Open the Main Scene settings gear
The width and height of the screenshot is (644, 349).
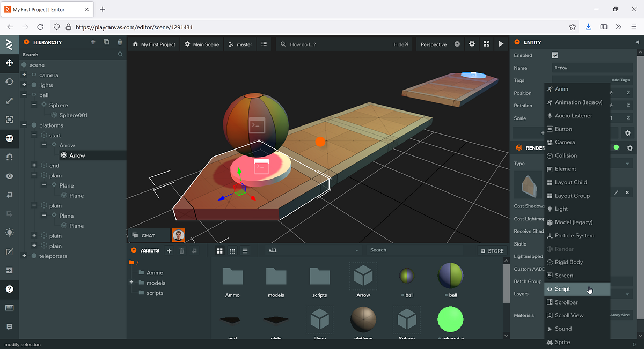pos(187,44)
